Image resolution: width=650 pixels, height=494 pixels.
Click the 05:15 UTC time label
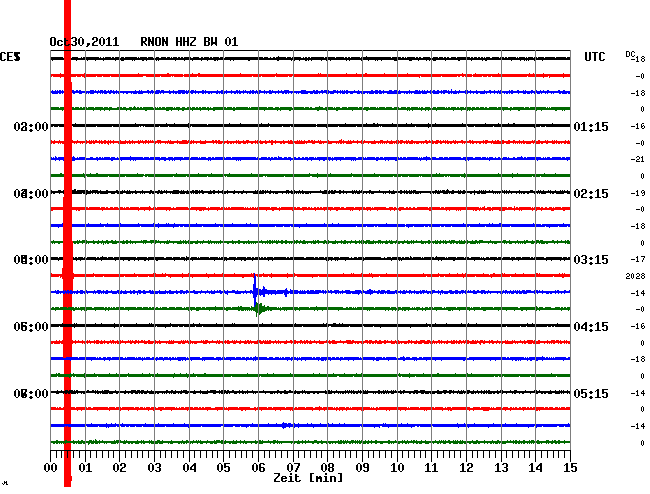point(591,393)
